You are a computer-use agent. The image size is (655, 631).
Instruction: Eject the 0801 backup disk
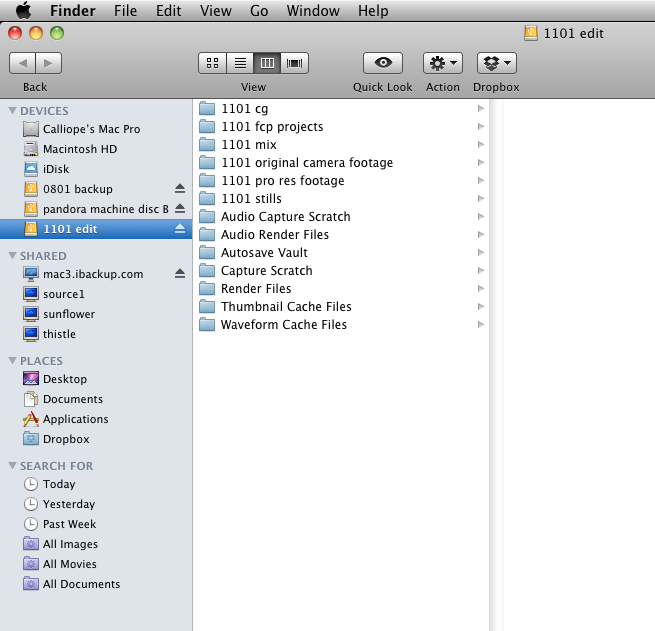(x=180, y=189)
